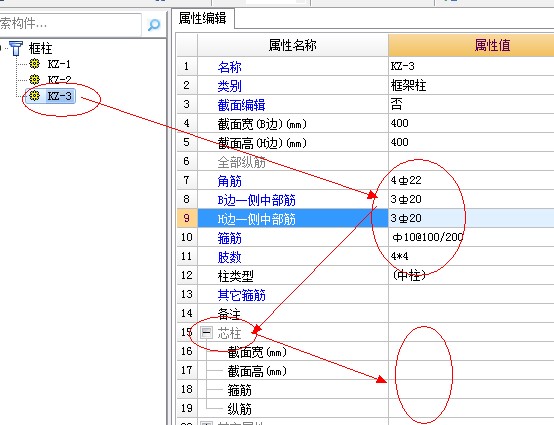Screen dimensions: 554x425
Task: Click the KZ-3 name value cell
Action: tap(471, 66)
